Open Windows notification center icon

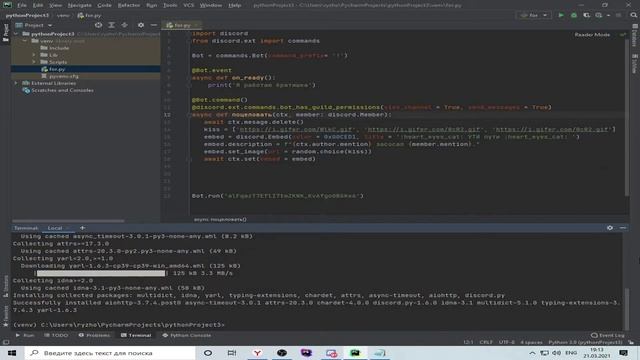(x=623, y=353)
